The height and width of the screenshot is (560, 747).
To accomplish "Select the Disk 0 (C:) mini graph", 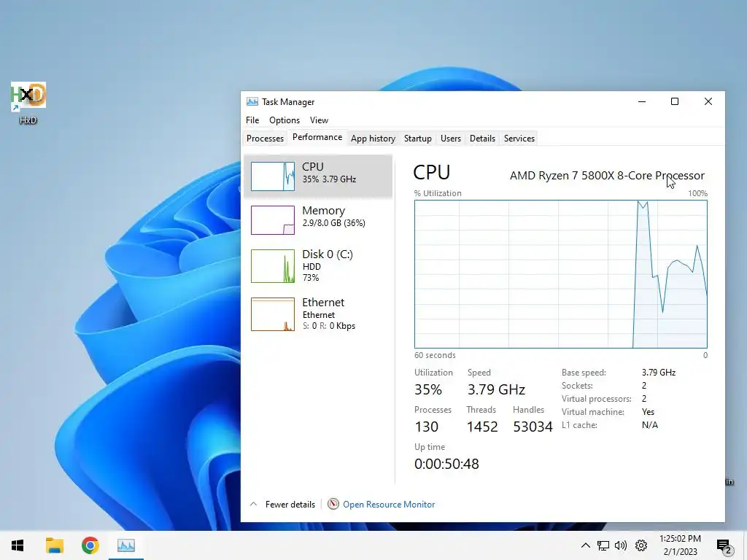I will tap(273, 266).
